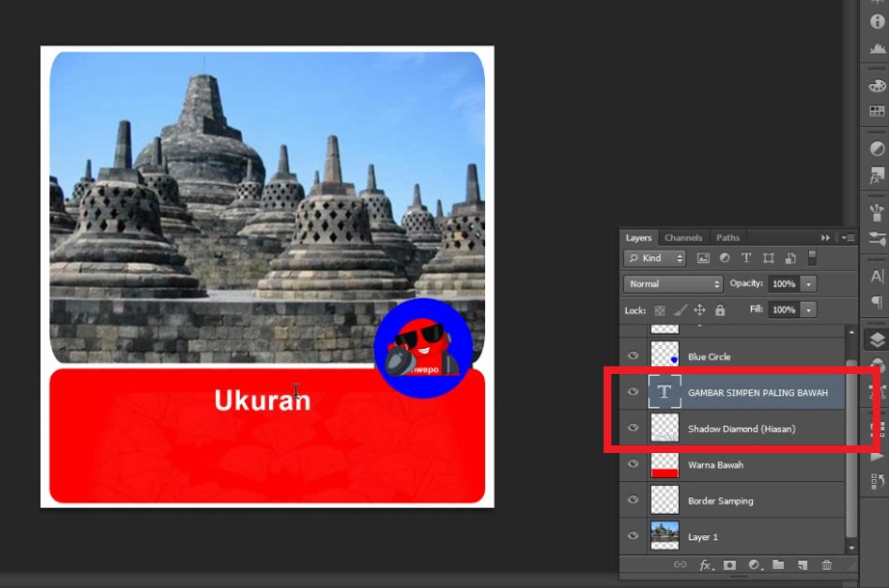Select the Shadow Diamond (Hiasan) layer
The width and height of the screenshot is (889, 588).
pos(741,428)
